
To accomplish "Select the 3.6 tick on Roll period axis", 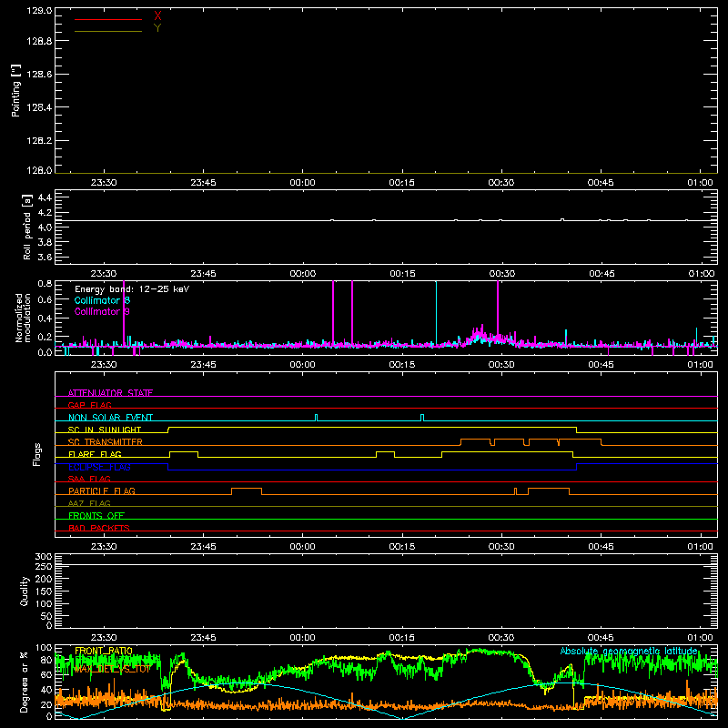I will point(45,257).
